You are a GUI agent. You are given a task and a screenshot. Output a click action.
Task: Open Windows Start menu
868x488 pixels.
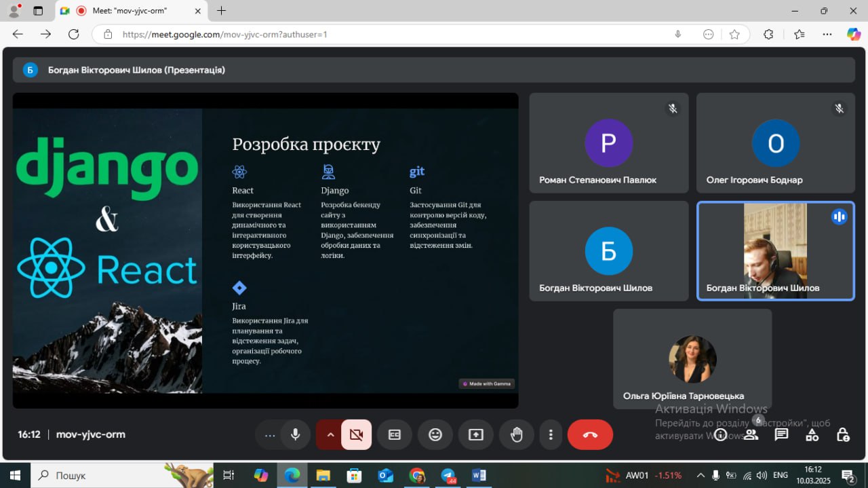[15, 475]
